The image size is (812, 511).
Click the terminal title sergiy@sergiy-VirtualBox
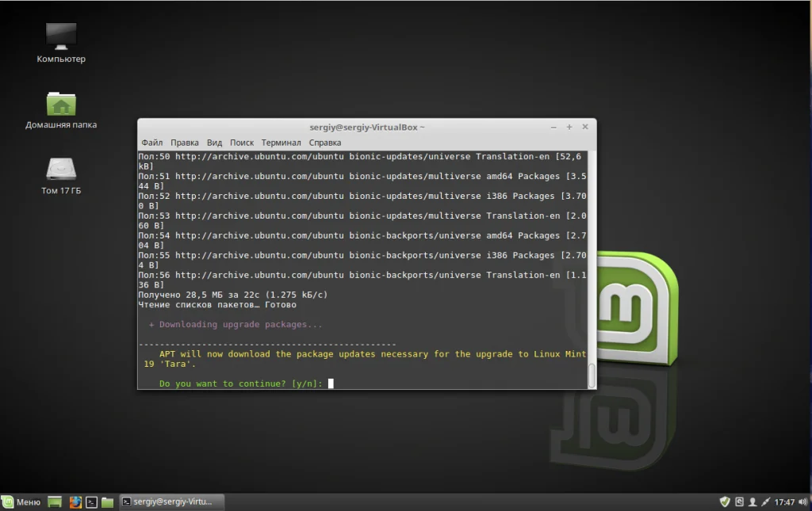[366, 128]
